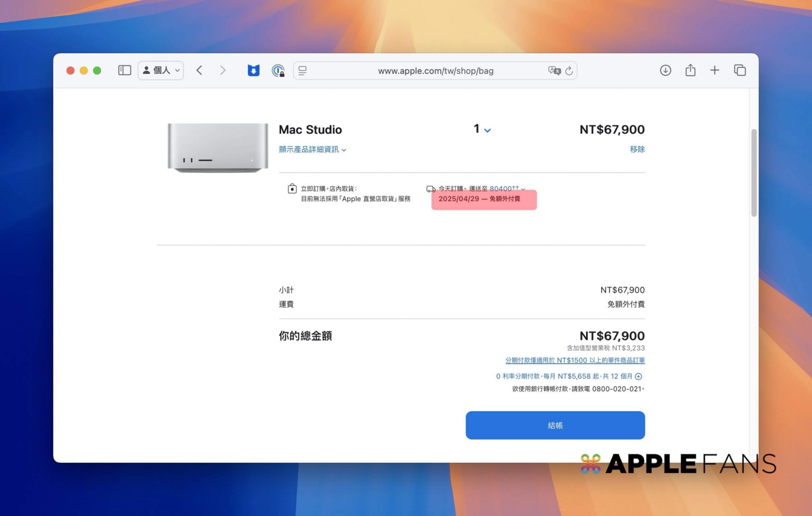The height and width of the screenshot is (516, 812).
Task: Go back to previous page
Action: click(x=199, y=70)
